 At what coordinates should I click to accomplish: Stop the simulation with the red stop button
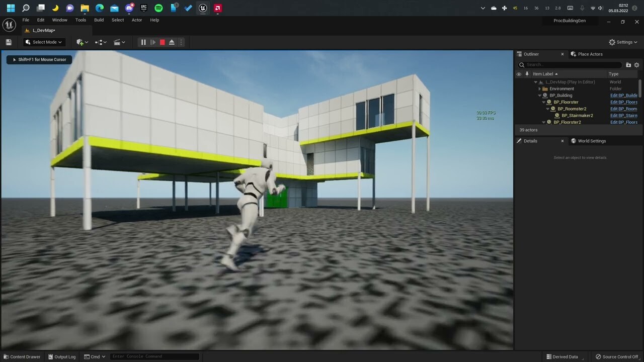162,42
